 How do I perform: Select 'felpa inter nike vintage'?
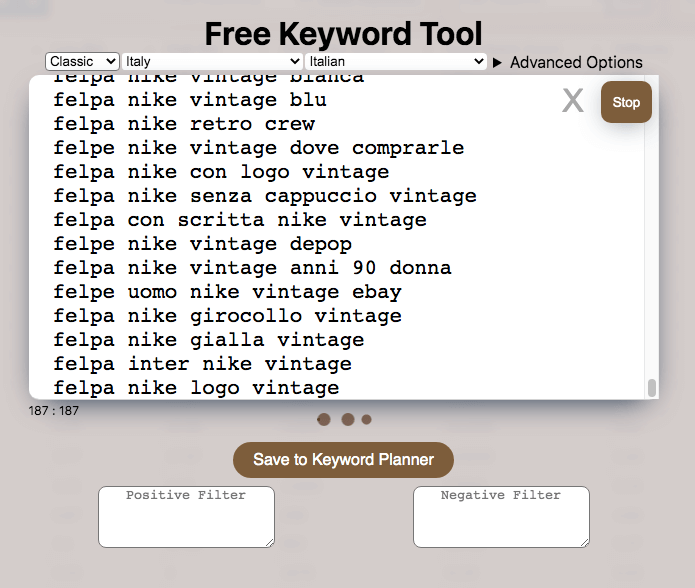[203, 363]
